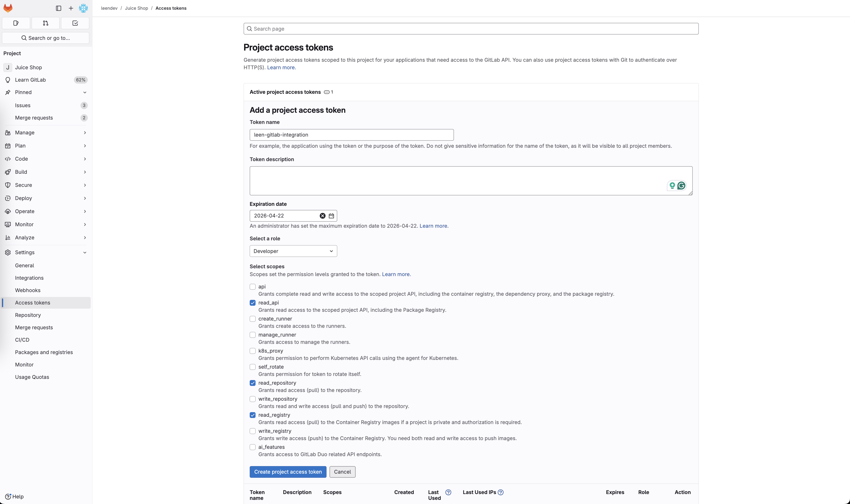Open the expiration date calendar picker
Viewport: 850px width, 504px height.
pos(331,216)
